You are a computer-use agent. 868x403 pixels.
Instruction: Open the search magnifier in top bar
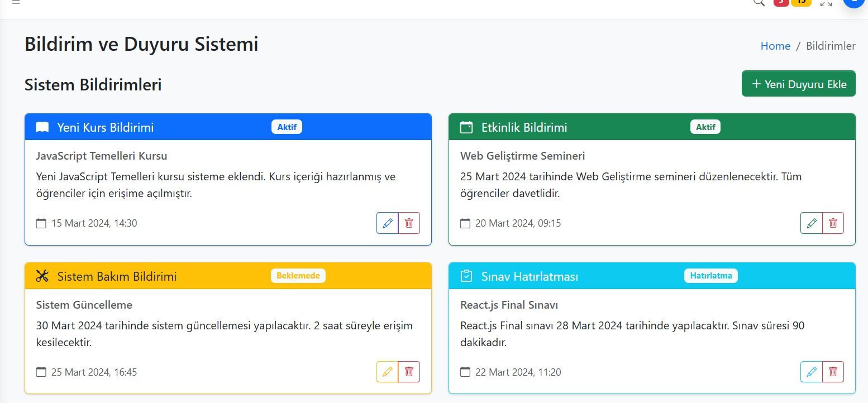coord(759,2)
